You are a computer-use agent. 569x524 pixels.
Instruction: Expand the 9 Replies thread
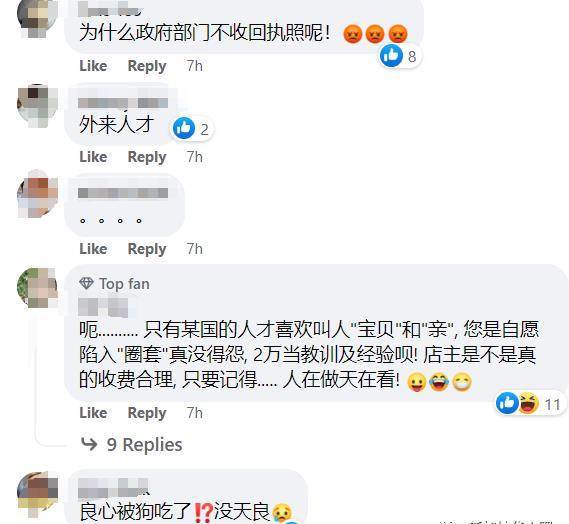click(x=144, y=444)
